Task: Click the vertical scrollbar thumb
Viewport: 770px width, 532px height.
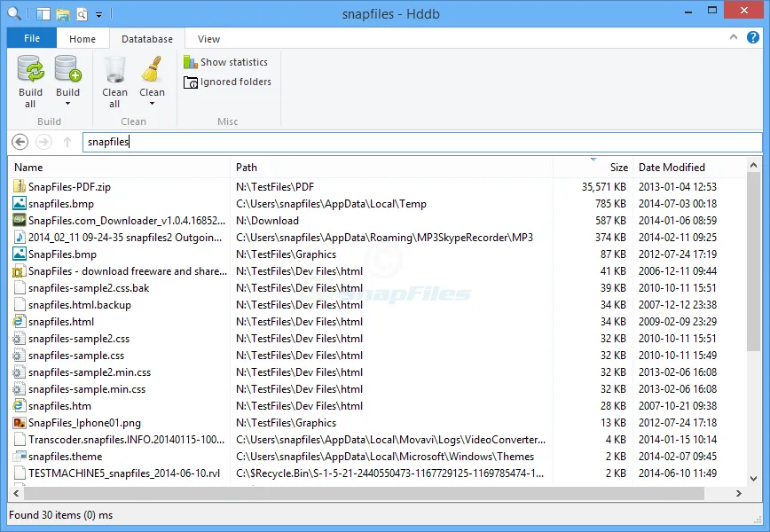Action: [x=753, y=262]
